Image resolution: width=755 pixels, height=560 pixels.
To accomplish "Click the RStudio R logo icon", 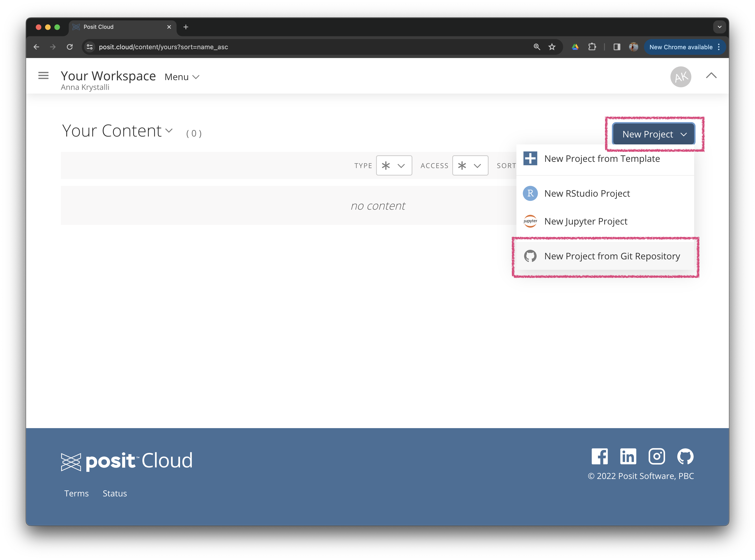I will 530,194.
